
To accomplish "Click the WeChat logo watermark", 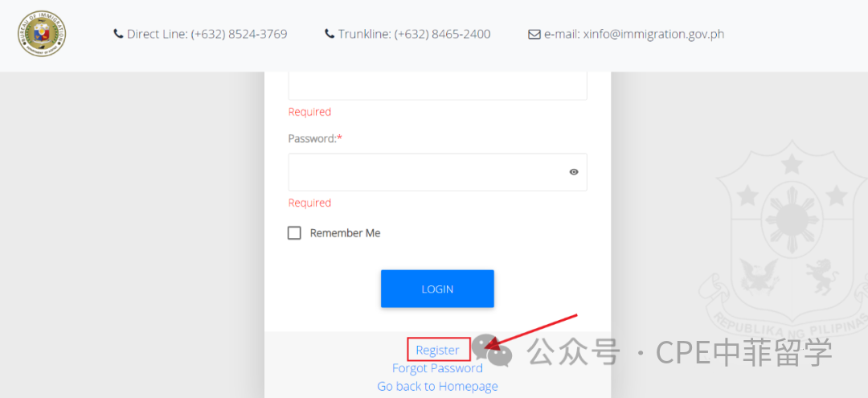I will click(492, 350).
